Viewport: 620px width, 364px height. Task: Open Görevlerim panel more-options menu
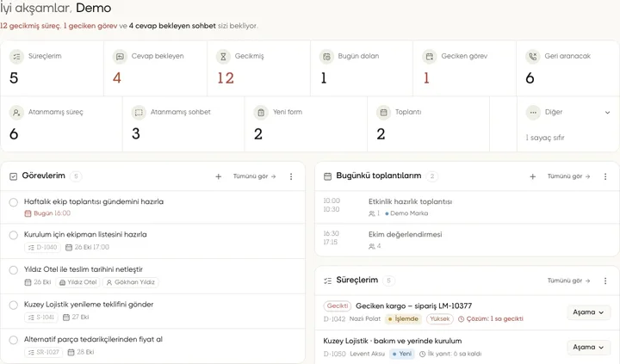click(x=291, y=176)
